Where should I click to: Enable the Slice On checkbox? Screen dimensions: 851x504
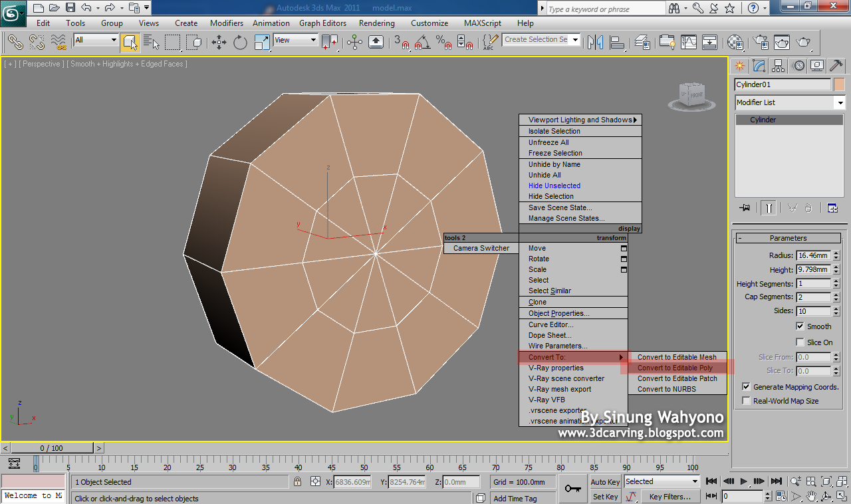pos(800,342)
